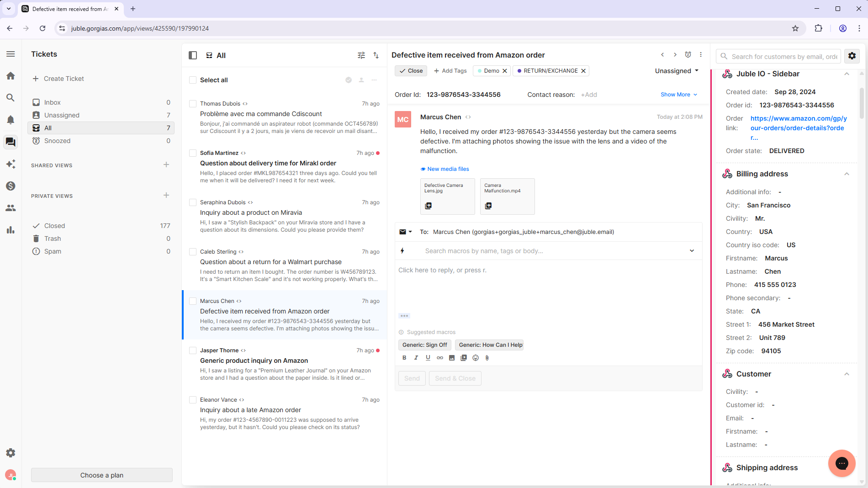Open the Amazon order link
Screen dimensions: 868x488
tap(799, 128)
